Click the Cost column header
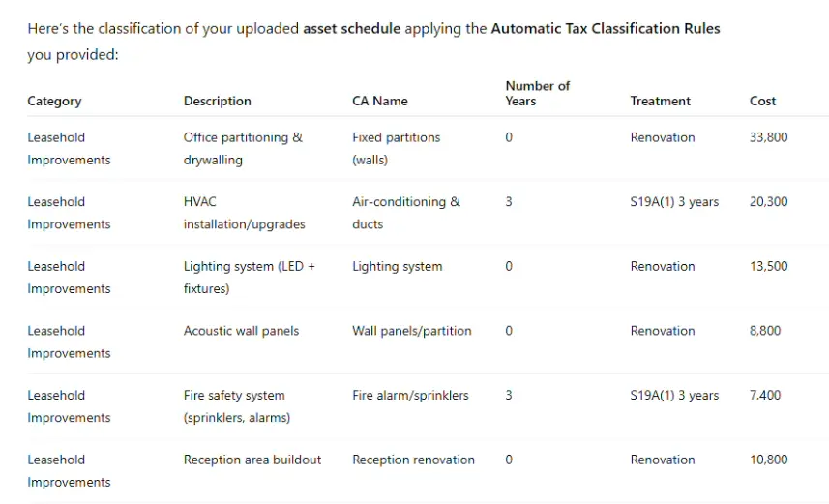The width and height of the screenshot is (829, 504). (x=763, y=101)
